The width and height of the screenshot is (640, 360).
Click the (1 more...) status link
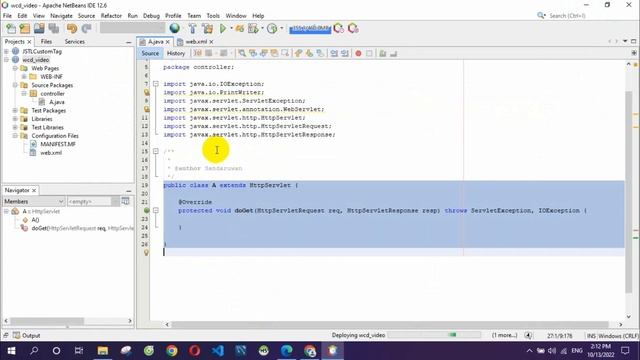(x=504, y=335)
